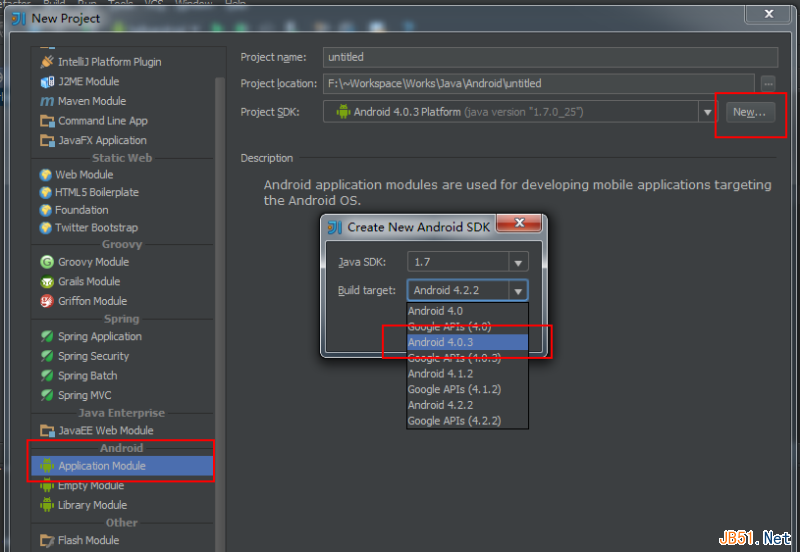Click the Spring Security leaf icon

tap(47, 356)
